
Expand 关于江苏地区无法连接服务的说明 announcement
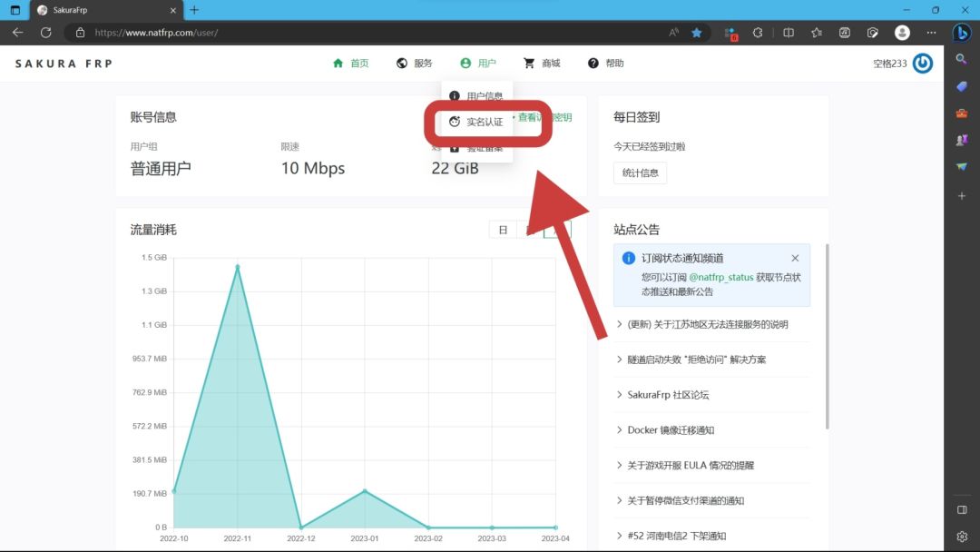point(712,324)
